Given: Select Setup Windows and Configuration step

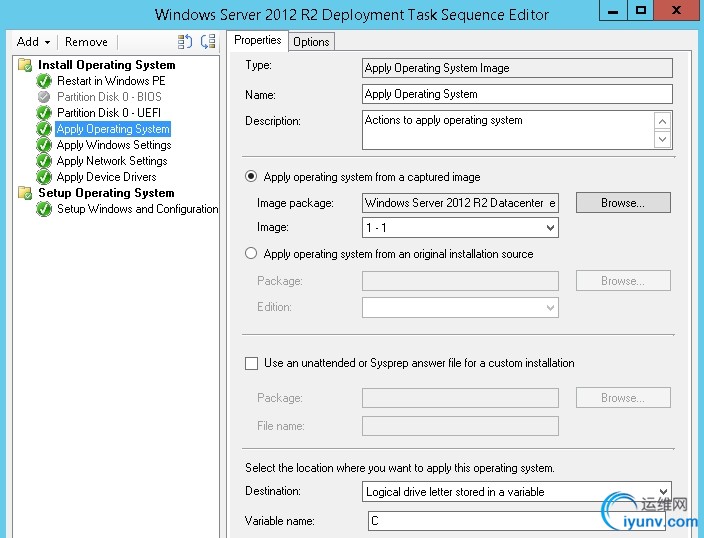Looking at the screenshot, I should tap(137, 209).
